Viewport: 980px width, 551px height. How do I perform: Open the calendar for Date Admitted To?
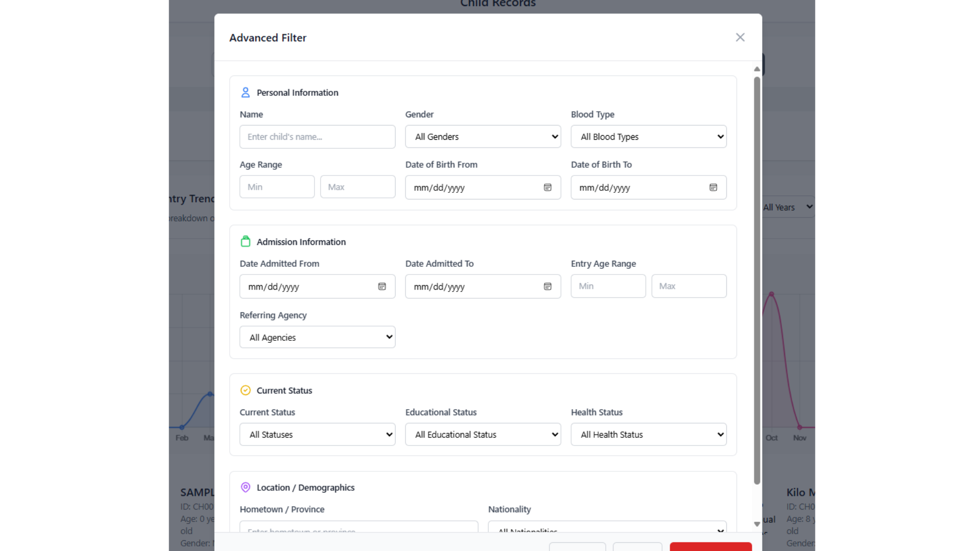[547, 286]
